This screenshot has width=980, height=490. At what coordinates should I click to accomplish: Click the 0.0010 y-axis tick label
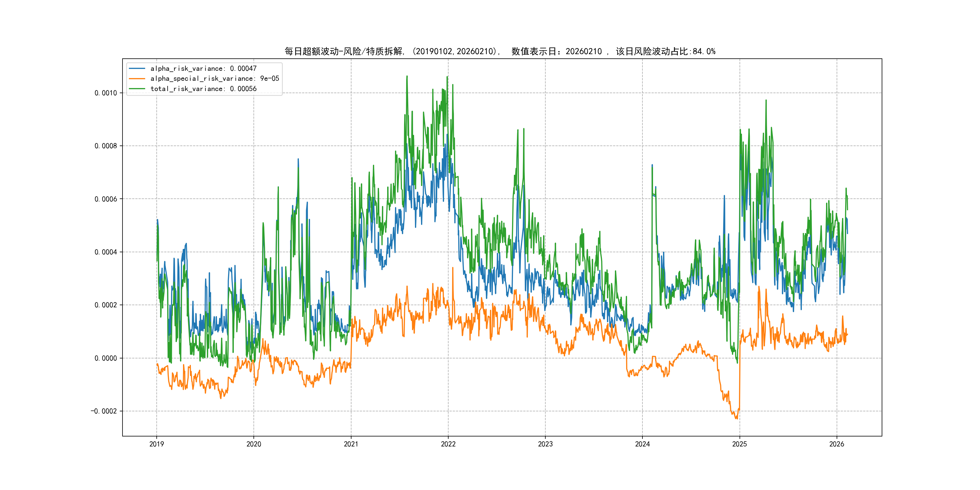pyautogui.click(x=106, y=93)
